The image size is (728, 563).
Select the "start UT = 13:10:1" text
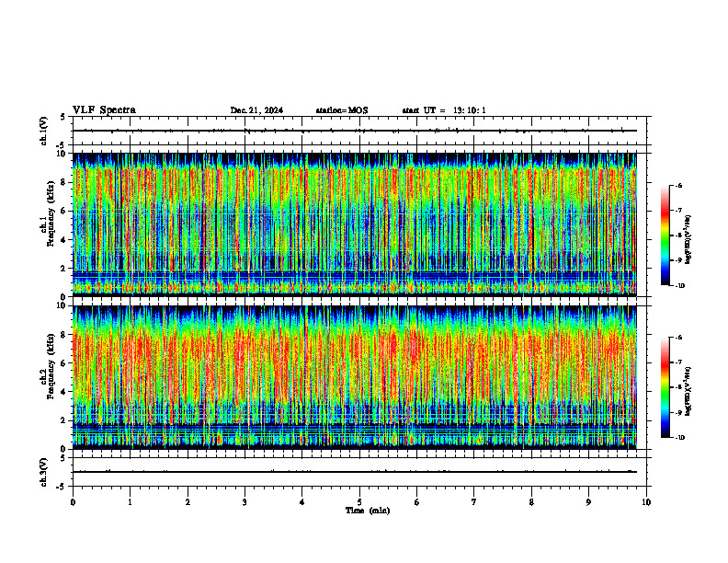(444, 110)
